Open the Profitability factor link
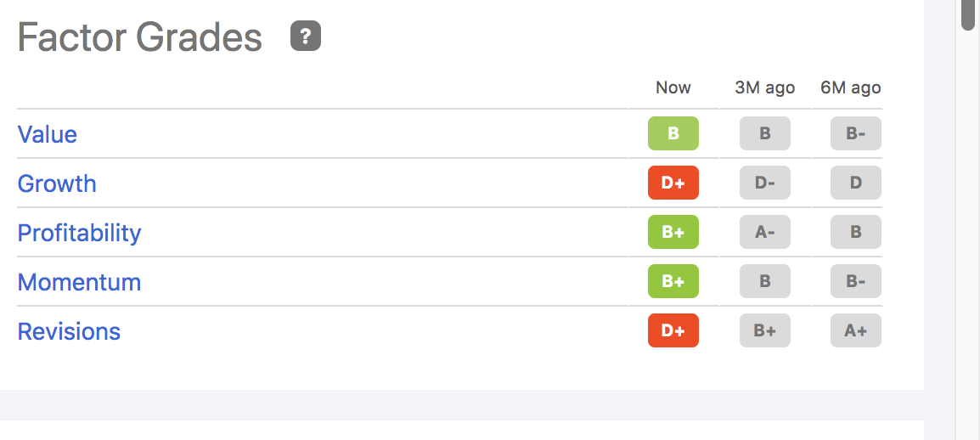Viewport: 980px width, 440px height. [80, 233]
